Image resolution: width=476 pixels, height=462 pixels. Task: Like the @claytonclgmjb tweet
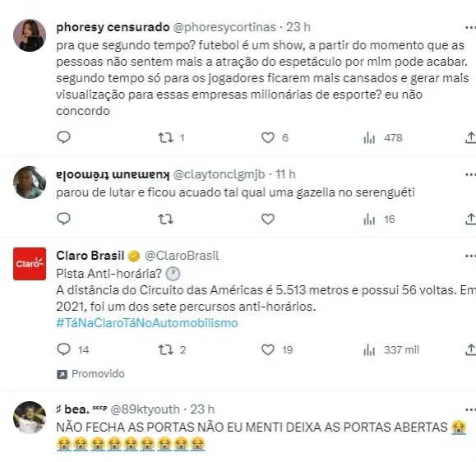[x=268, y=219]
